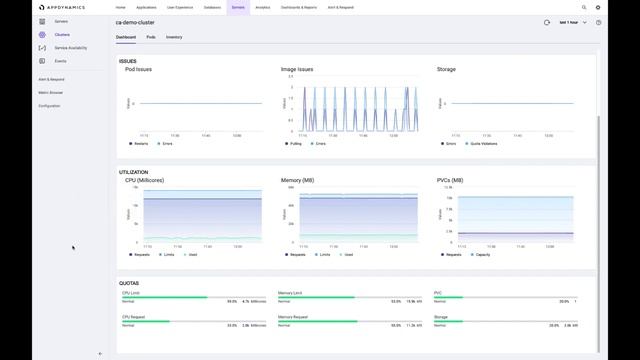
Task: Click the PVC quota bar
Action: [506, 298]
